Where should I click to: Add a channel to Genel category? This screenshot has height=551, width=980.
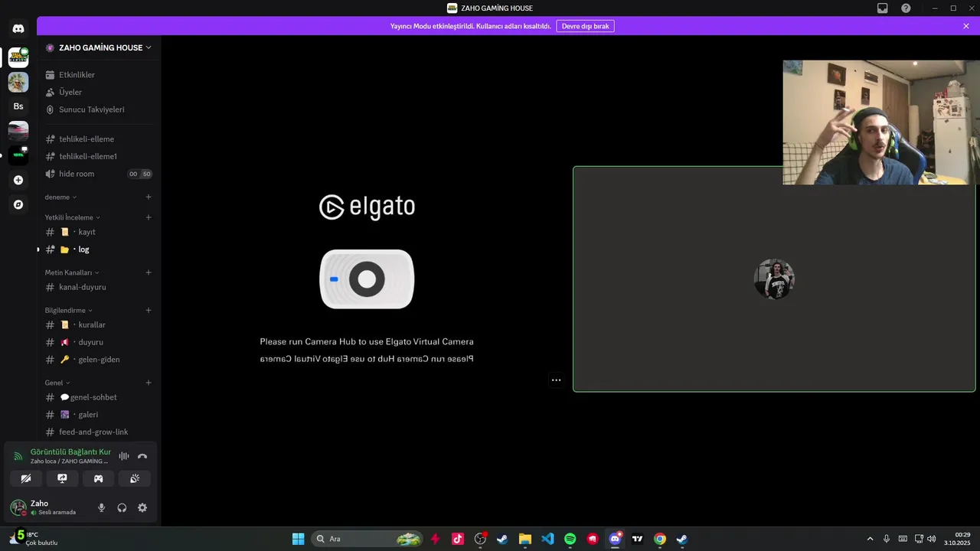pyautogui.click(x=149, y=383)
